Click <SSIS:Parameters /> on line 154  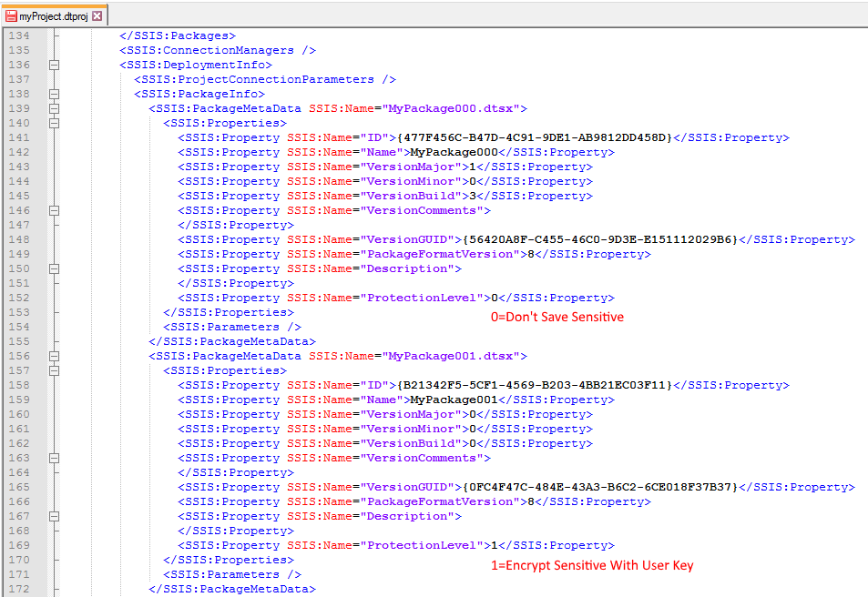coord(232,327)
